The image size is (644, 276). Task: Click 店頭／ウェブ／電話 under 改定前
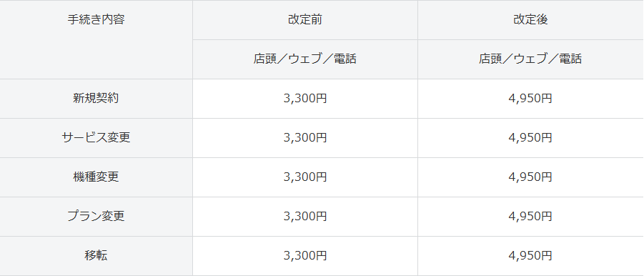pos(305,59)
